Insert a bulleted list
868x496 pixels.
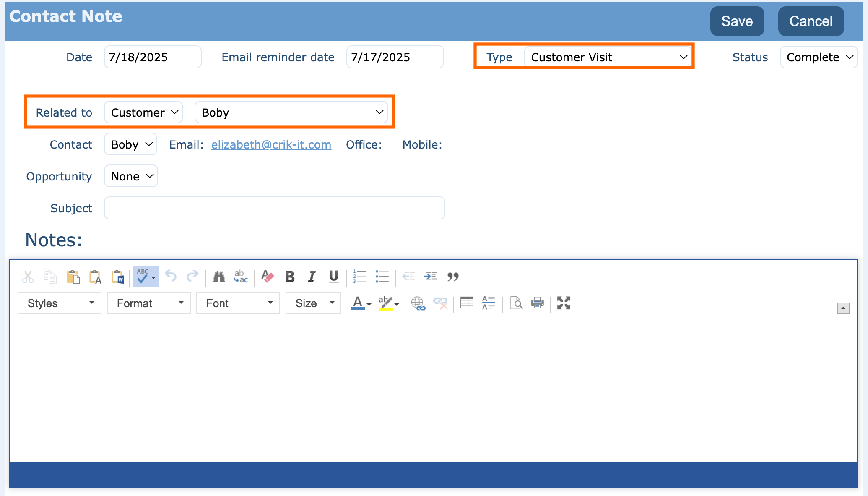pyautogui.click(x=382, y=277)
